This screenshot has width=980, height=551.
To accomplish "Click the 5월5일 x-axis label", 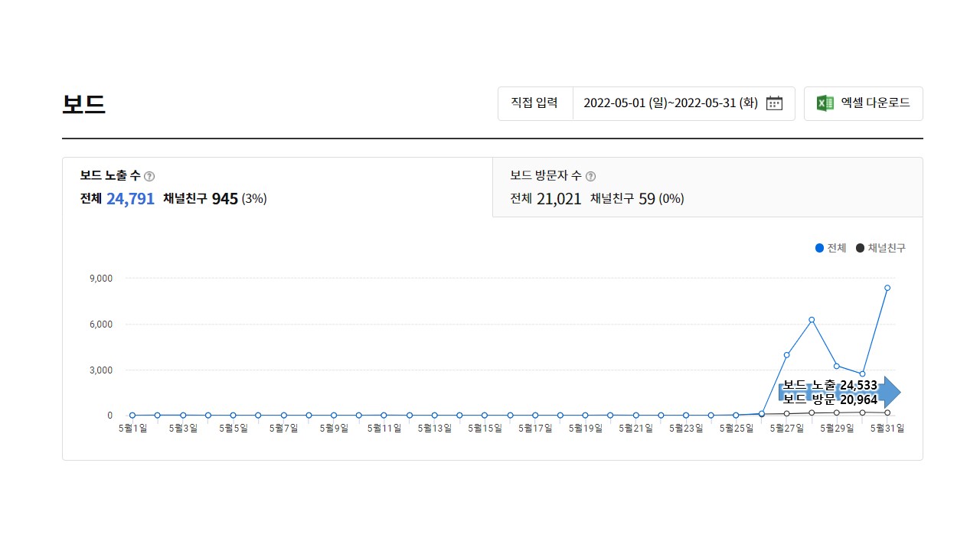I will (x=234, y=429).
